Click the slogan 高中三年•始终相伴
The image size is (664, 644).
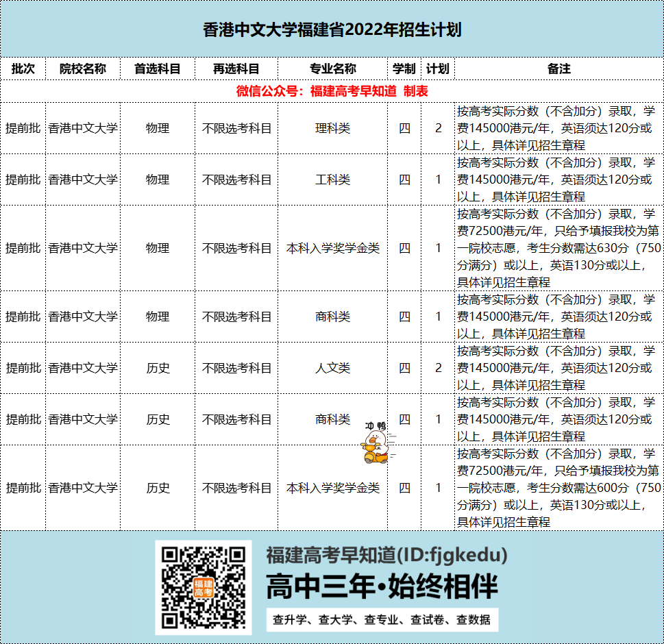click(382, 586)
